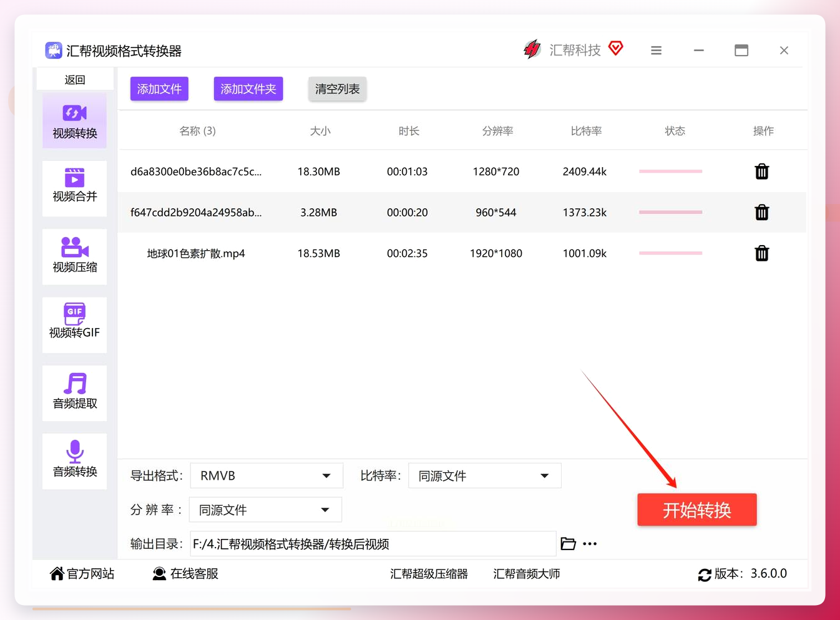840x620 pixels.
Task: Open the 视频合并 video merge module
Action: click(75, 188)
